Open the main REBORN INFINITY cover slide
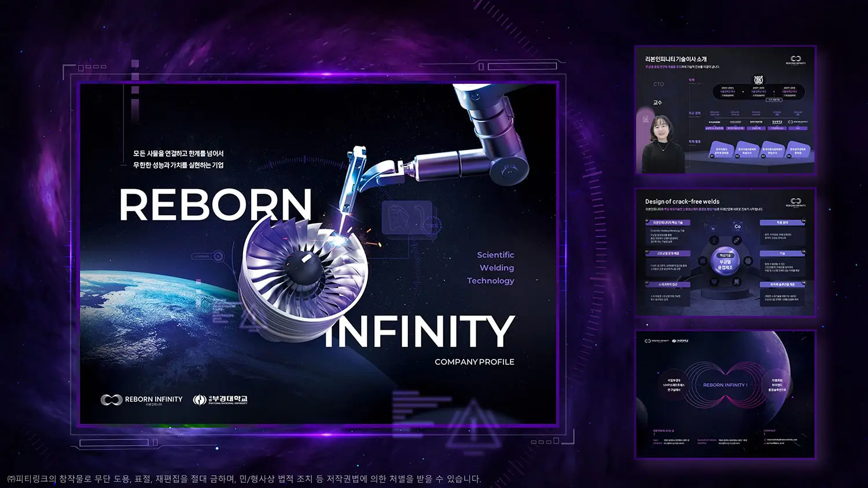This screenshot has height=488, width=868. pos(318,254)
